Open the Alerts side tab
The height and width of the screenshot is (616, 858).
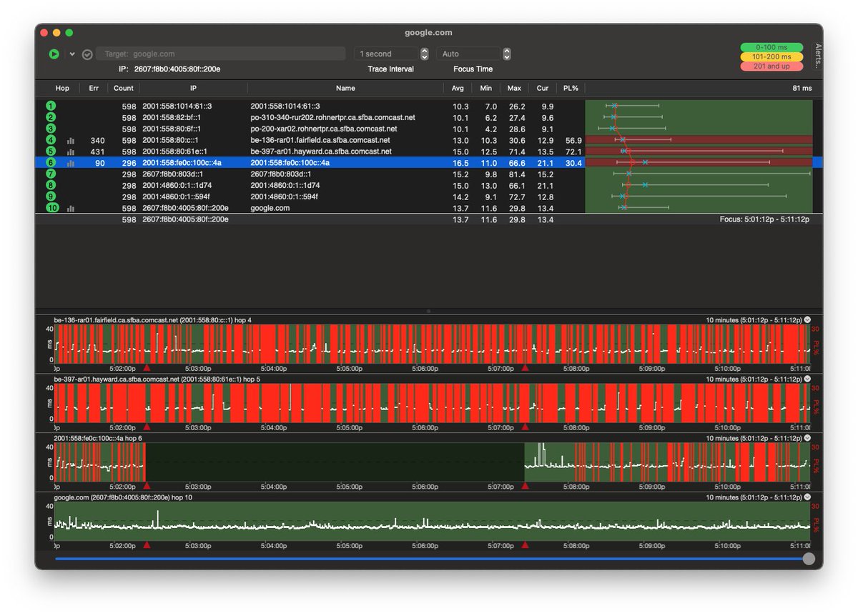818,56
